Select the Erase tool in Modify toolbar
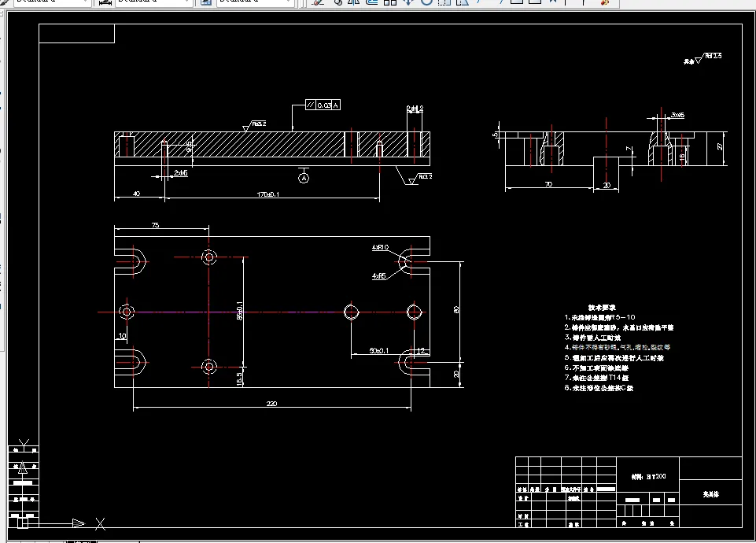Screen dimensions: 756x543 pyautogui.click(x=318, y=2)
